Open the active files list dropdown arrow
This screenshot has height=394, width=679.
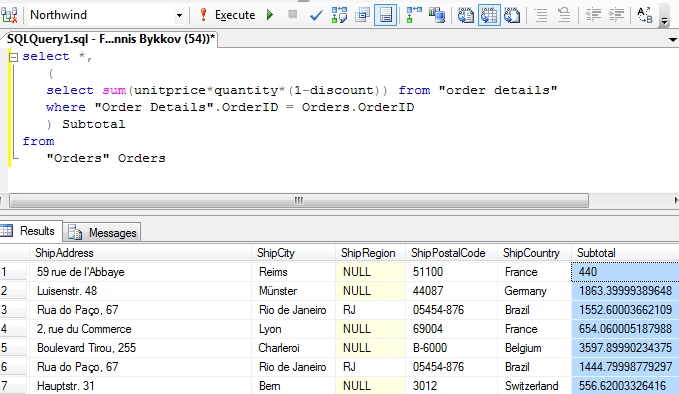(673, 40)
